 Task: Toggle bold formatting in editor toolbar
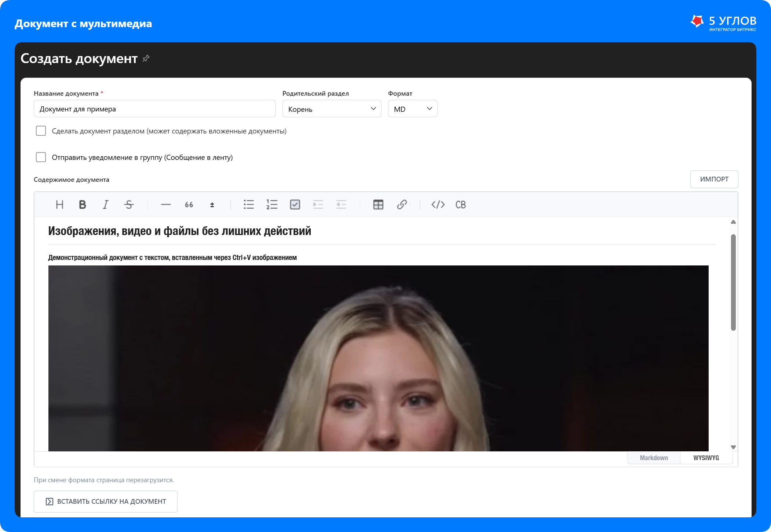point(83,205)
